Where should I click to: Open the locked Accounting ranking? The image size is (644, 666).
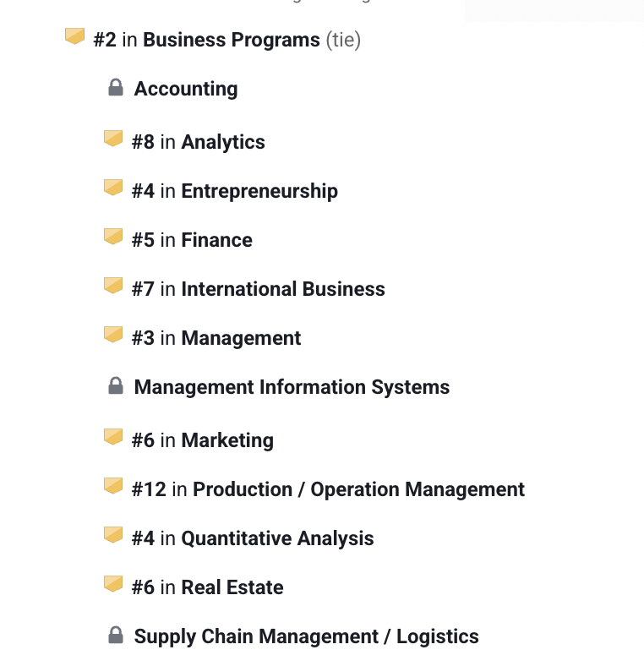point(186,89)
